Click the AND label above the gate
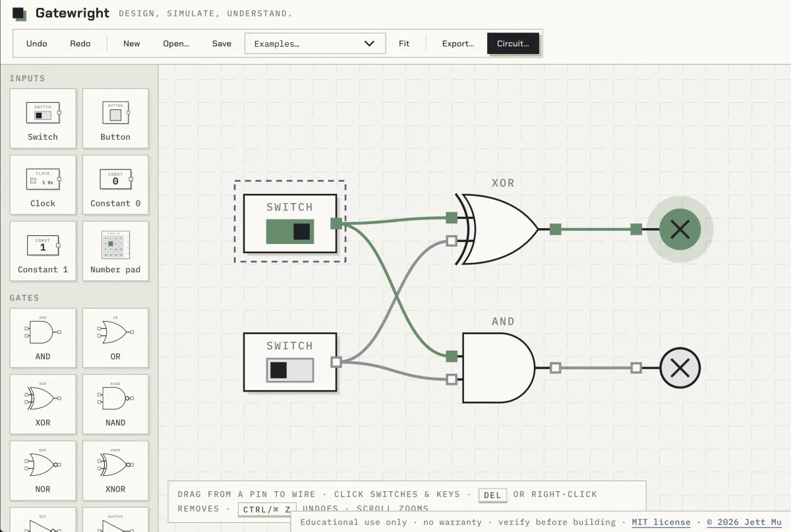The width and height of the screenshot is (791, 532). coord(503,321)
